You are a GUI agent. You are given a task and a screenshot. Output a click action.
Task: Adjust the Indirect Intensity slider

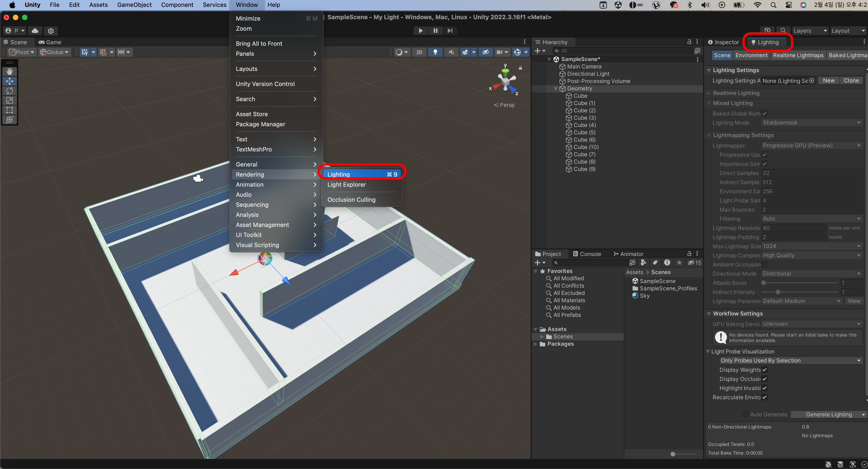[x=778, y=292]
